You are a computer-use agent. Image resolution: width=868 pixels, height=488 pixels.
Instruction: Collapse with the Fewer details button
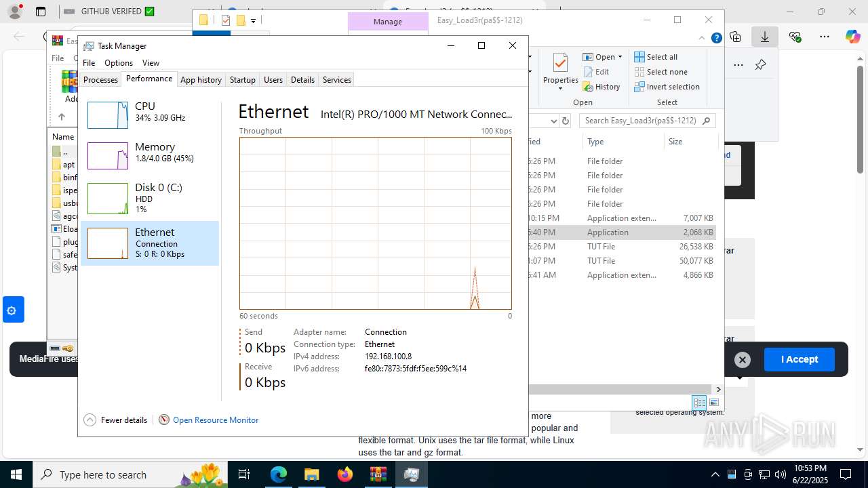coord(115,420)
